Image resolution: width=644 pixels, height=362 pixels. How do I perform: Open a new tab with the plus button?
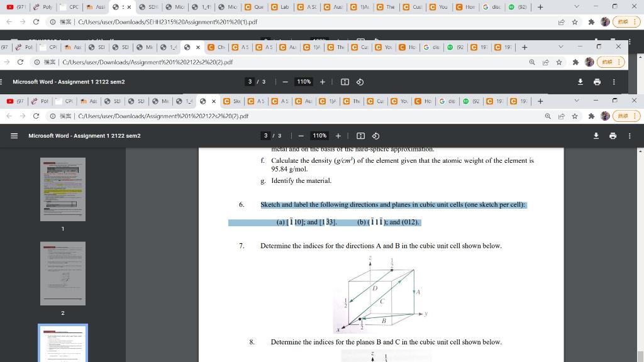point(540,101)
